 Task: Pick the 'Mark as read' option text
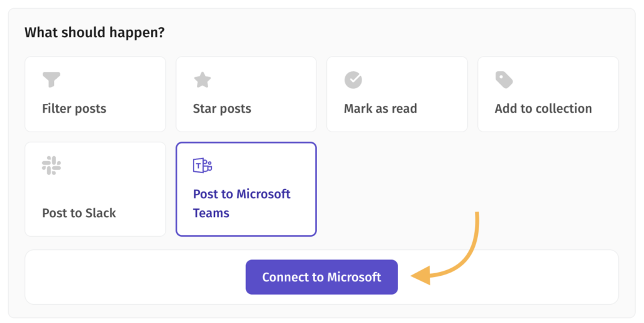coord(380,108)
